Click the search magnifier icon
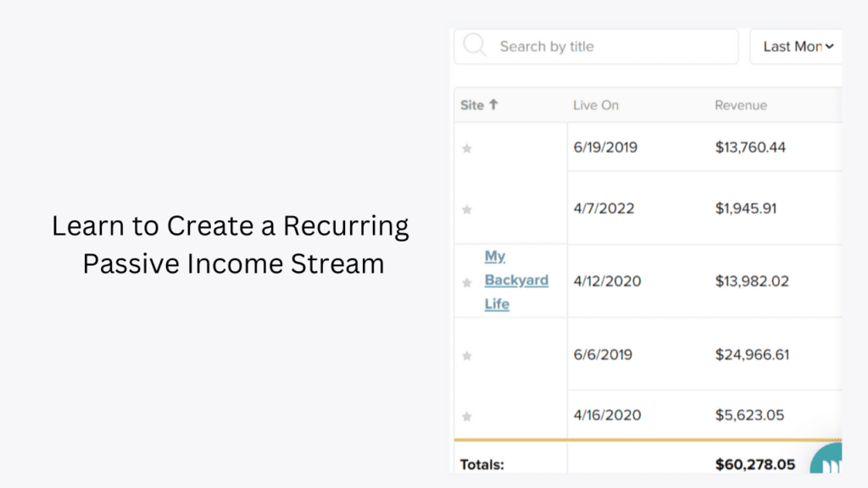This screenshot has height=488, width=868. coord(475,46)
